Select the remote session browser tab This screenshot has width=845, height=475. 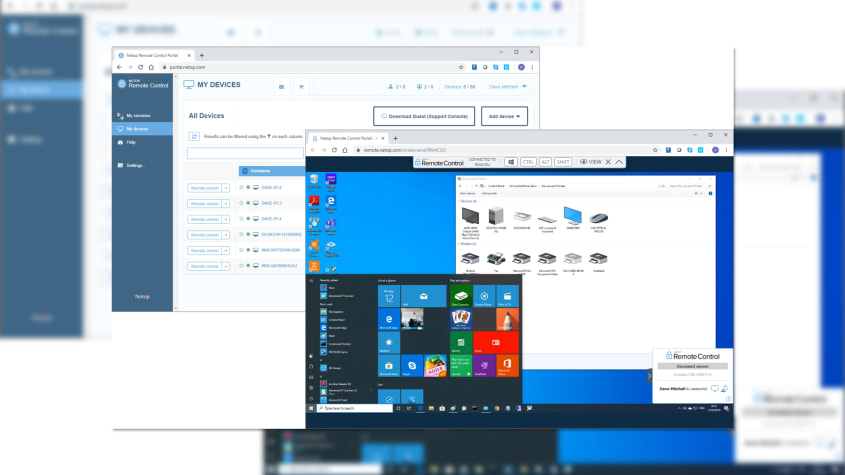[x=348, y=138]
